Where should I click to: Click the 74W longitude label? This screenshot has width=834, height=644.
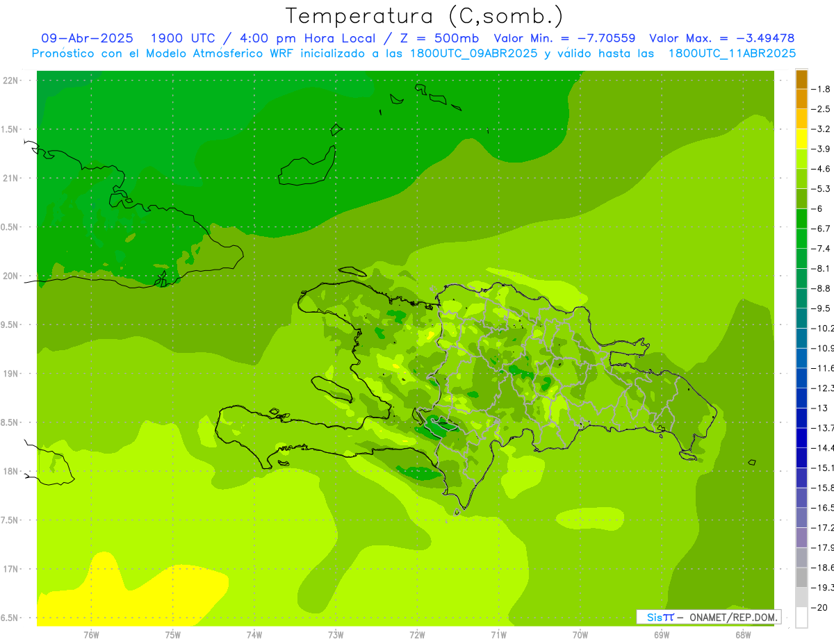[x=254, y=635]
